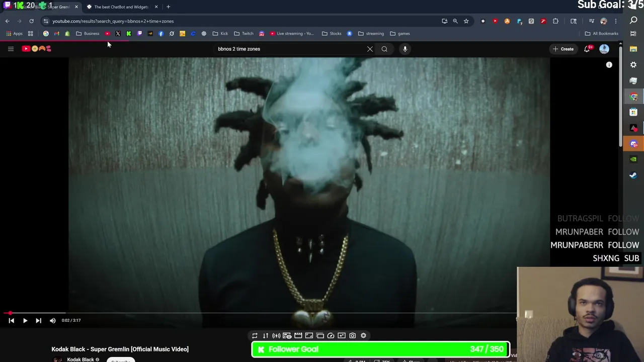Open the playback speed gauge icon

(331, 335)
